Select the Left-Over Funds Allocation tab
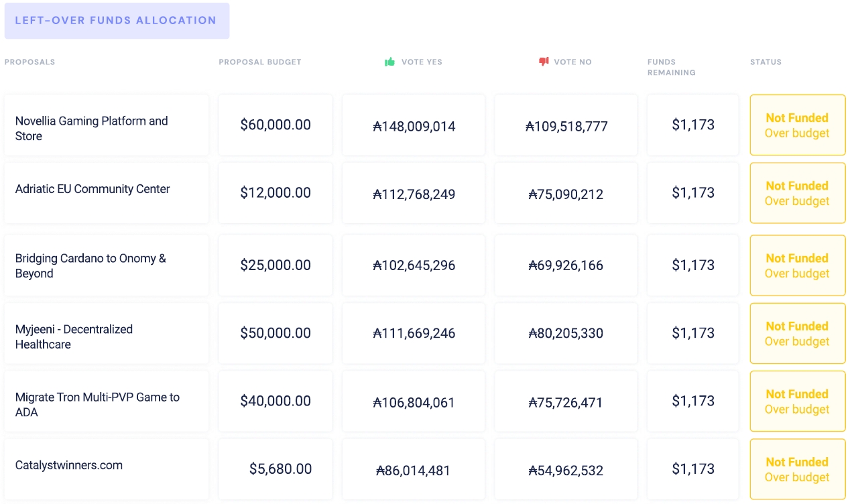The height and width of the screenshot is (504, 852). pyautogui.click(x=117, y=21)
